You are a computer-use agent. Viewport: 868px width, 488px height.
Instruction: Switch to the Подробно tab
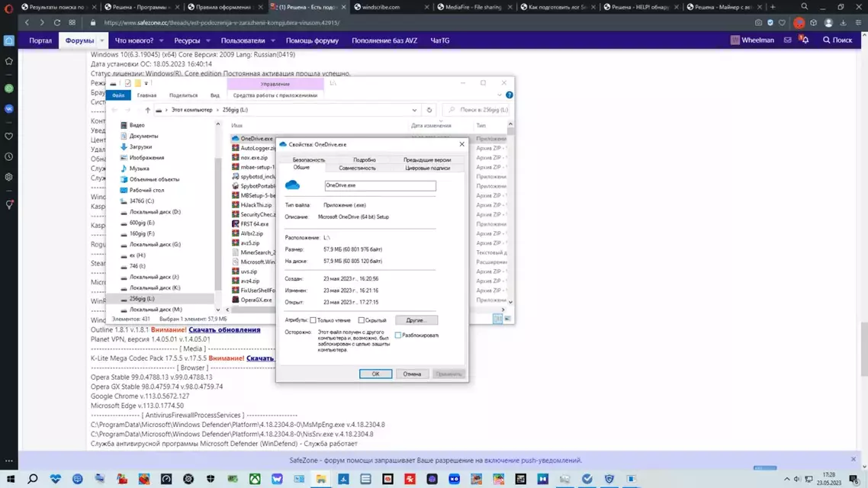click(x=365, y=159)
